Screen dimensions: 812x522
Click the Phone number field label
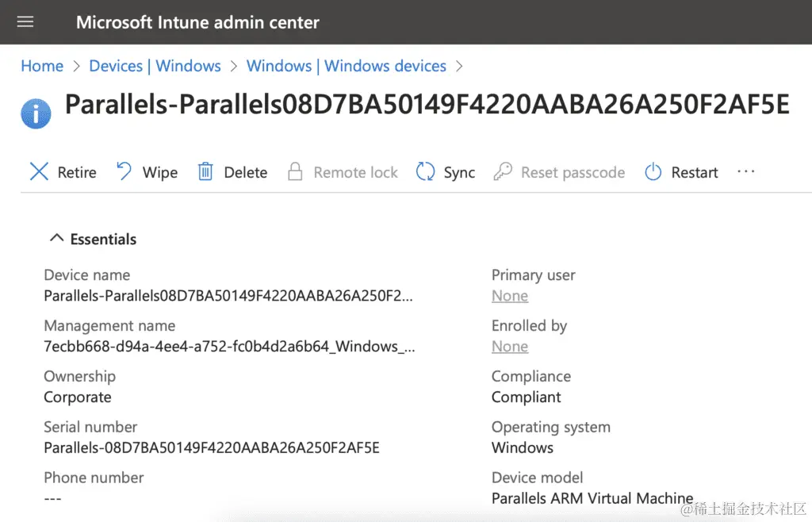[94, 478]
